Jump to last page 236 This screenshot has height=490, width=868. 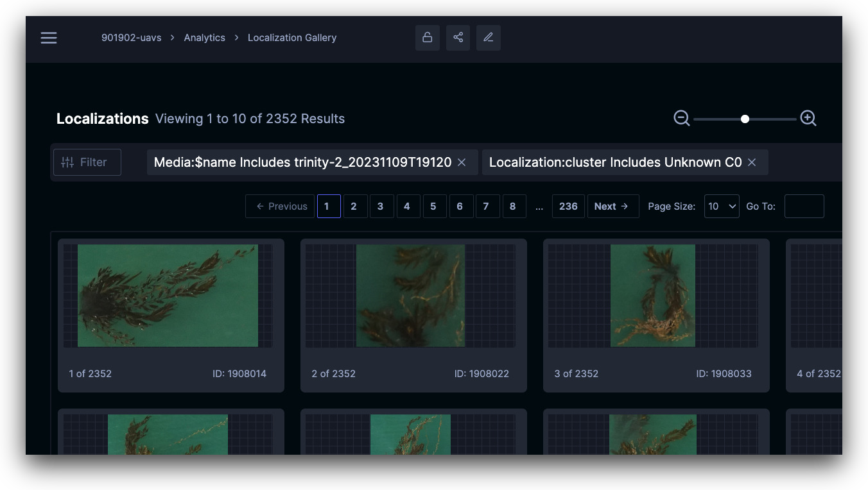pos(568,207)
